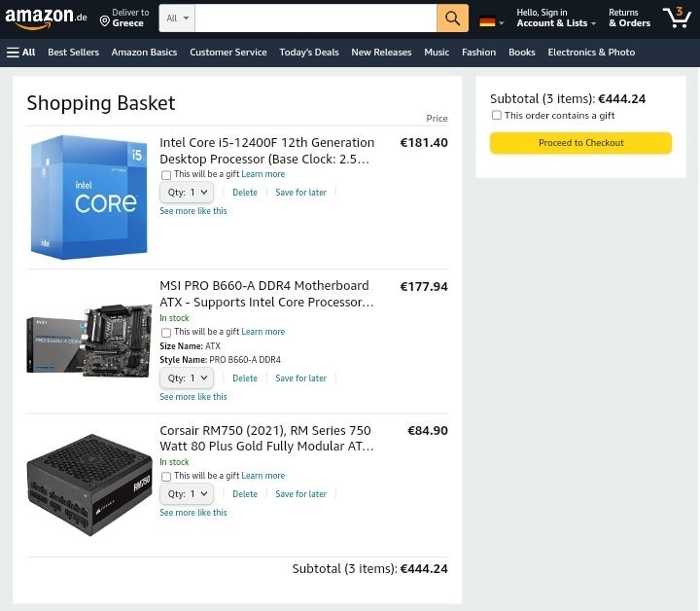Image resolution: width=700 pixels, height=611 pixels.
Task: Click the German flag language selector
Action: click(x=491, y=21)
